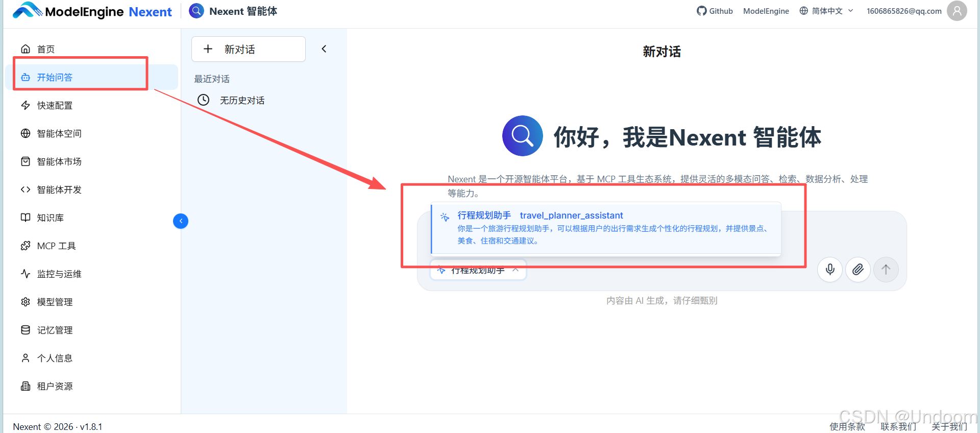Open the 简体中文 language dropdown

(x=826, y=11)
